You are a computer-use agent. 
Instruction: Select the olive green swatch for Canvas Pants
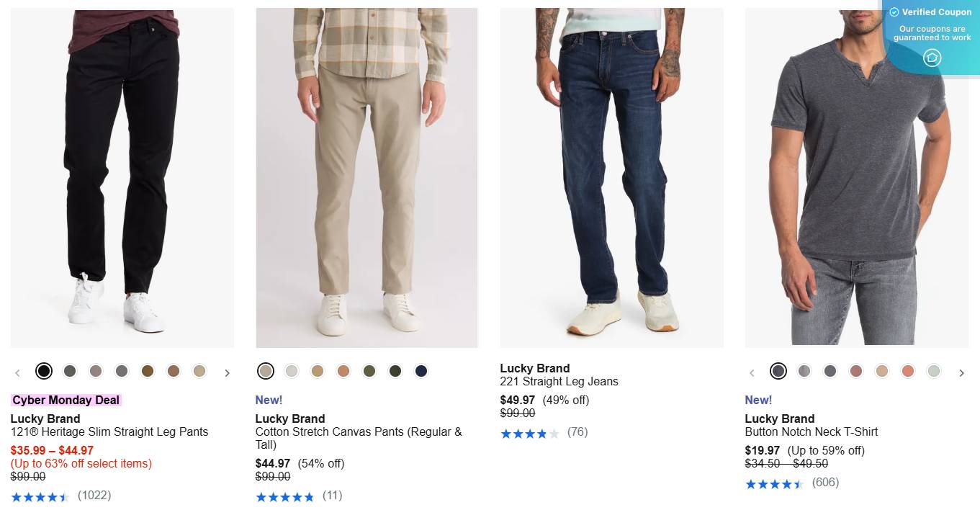pos(369,371)
